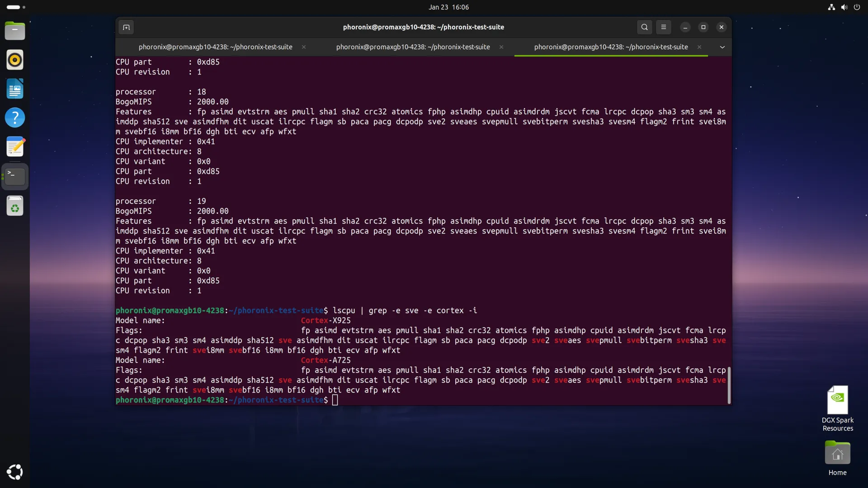Open a new terminal tab
868x488 pixels.
(126, 27)
